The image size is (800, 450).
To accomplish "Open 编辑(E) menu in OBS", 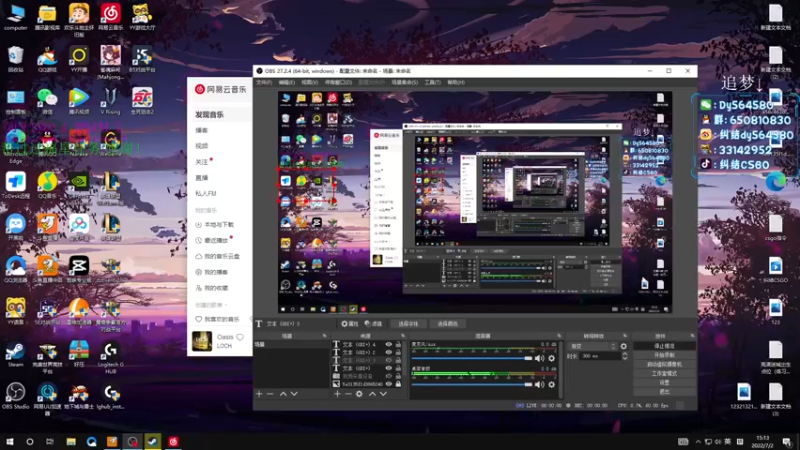I will pyautogui.click(x=287, y=82).
